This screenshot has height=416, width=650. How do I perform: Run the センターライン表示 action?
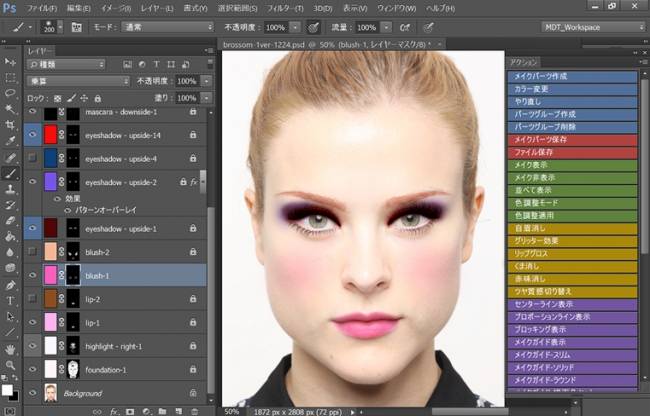(572, 305)
